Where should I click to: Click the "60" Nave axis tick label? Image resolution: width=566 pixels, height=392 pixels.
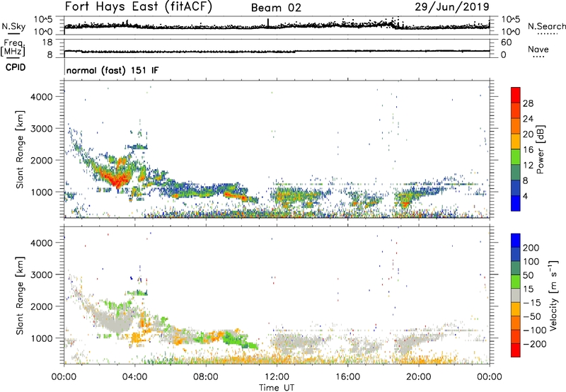pos(506,42)
